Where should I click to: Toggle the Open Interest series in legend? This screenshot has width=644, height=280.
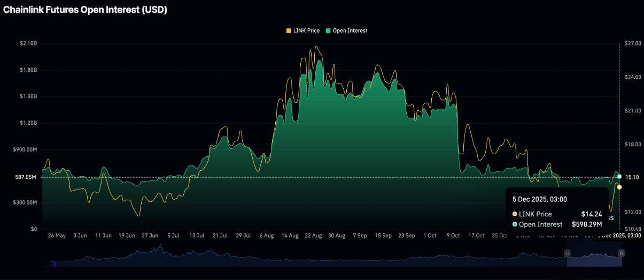[350, 31]
